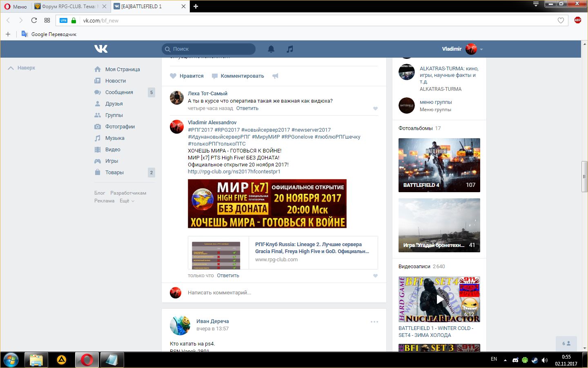Open Vladimir profile dropdown arrow
This screenshot has width=588, height=368.
pyautogui.click(x=481, y=49)
